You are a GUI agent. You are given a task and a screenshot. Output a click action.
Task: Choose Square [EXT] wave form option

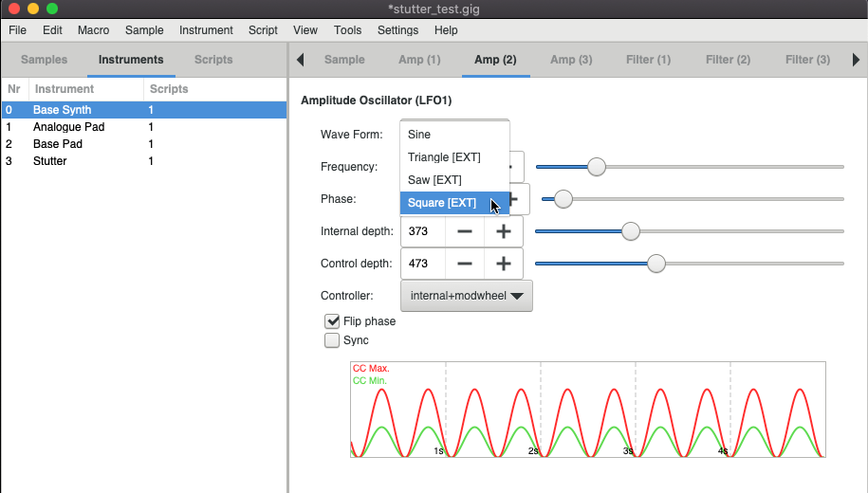pyautogui.click(x=454, y=203)
